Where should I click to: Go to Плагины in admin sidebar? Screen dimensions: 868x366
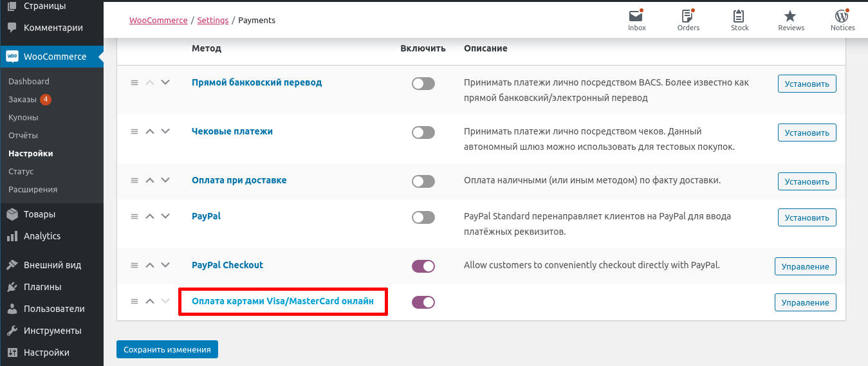[42, 287]
